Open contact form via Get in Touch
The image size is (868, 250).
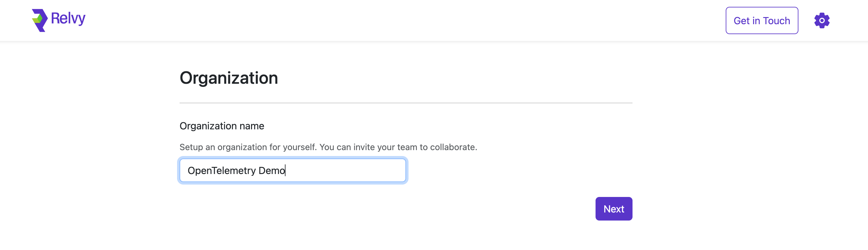pos(761,20)
